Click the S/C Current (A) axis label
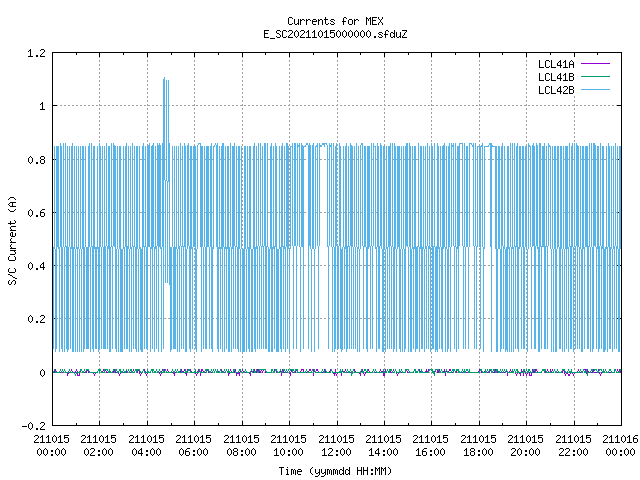The height and width of the screenshot is (480, 640). tap(12, 240)
